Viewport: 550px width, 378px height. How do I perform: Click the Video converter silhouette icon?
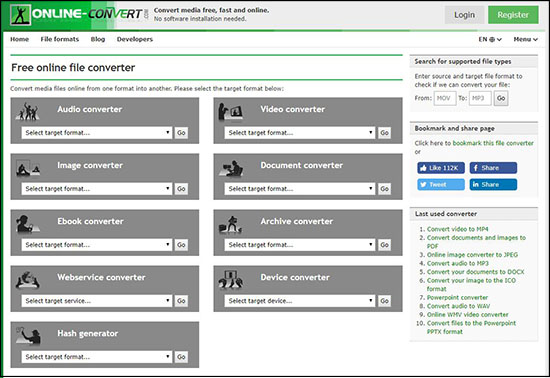(230, 112)
